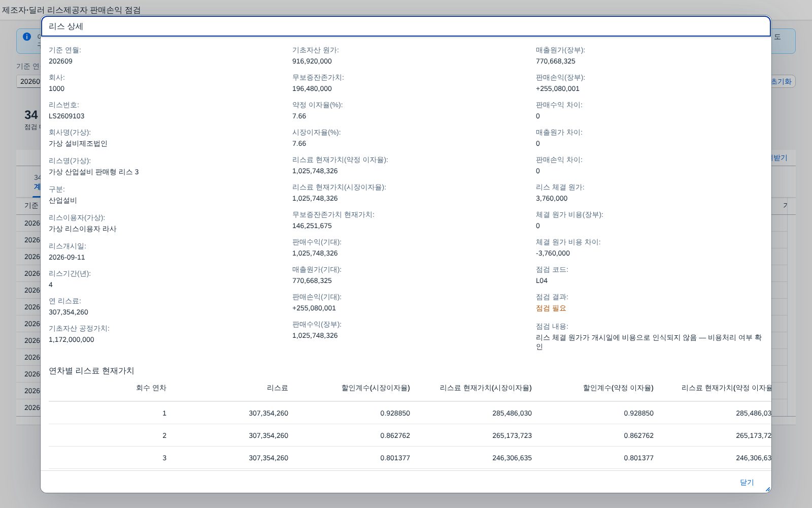Select the row with 회수 연차 1

coord(410,413)
